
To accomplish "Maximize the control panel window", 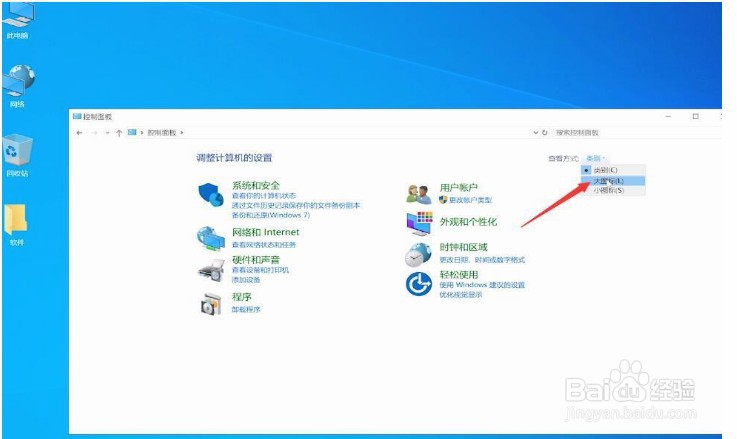I will [696, 116].
